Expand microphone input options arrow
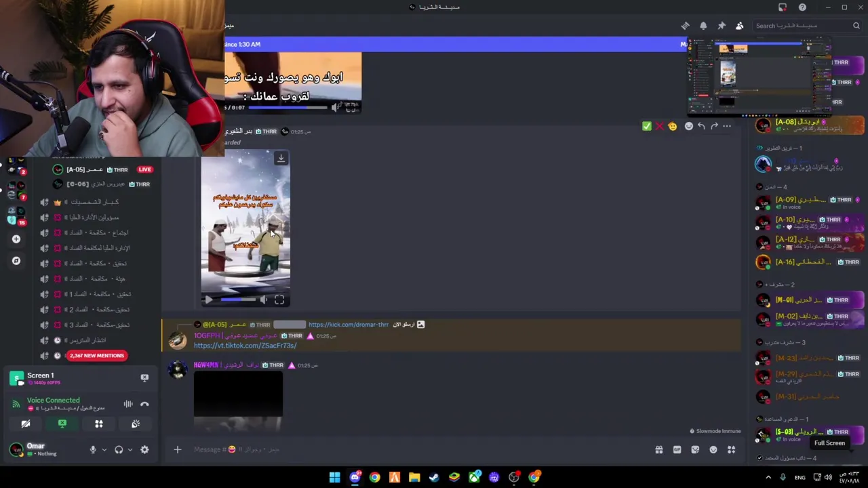The image size is (868, 488). [x=104, y=449]
